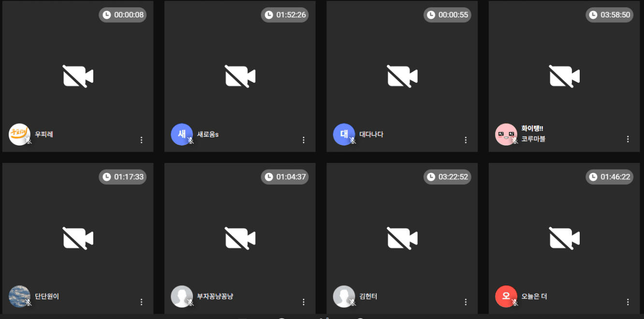This screenshot has width=644, height=319.
Task: Click the red 오 avatar of 오늘은 더
Action: click(506, 296)
